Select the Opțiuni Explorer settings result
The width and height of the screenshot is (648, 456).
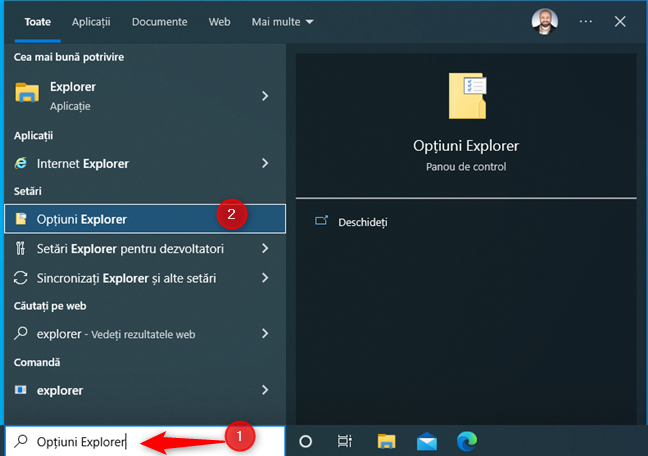point(145,219)
